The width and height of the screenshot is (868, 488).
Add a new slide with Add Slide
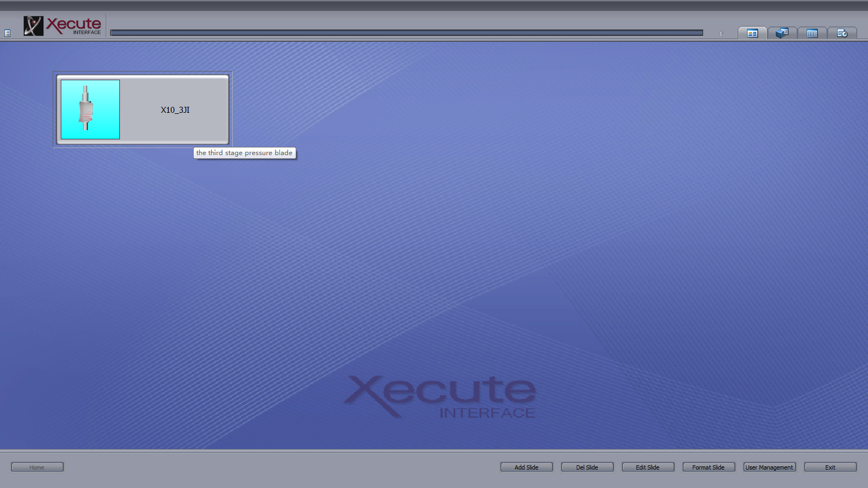526,467
